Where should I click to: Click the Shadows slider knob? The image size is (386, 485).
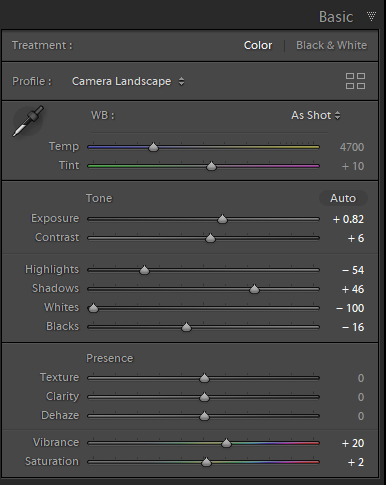pyautogui.click(x=254, y=289)
